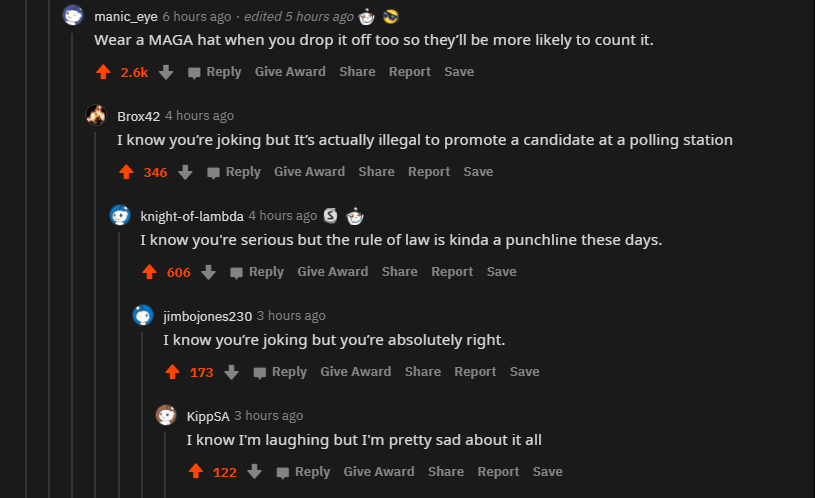815x498 pixels.
Task: Share jimbojones230's comment
Action: coord(422,372)
